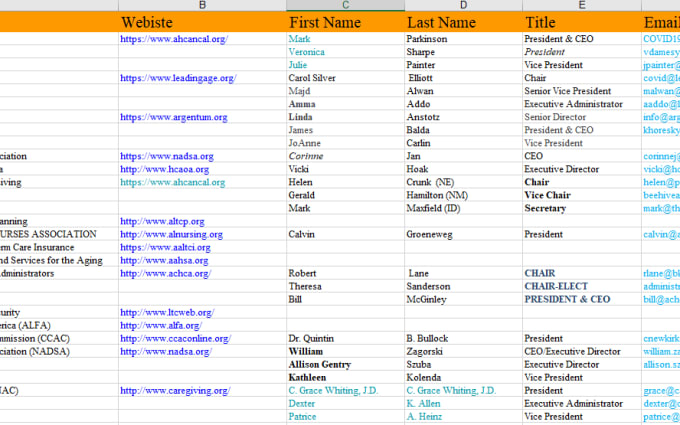This screenshot has height=425, width=680.
Task: Open the http://www.achca.org/ link
Action: [x=166, y=273]
